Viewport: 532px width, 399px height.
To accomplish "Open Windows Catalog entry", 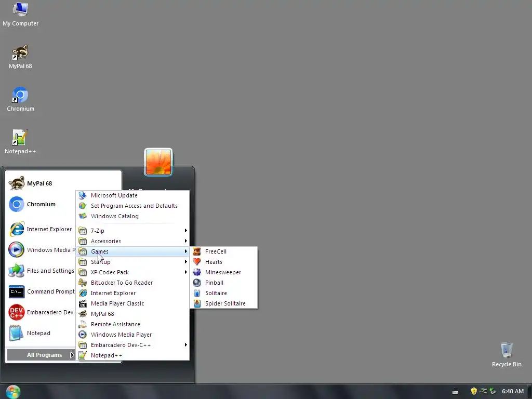I will 132,216.
